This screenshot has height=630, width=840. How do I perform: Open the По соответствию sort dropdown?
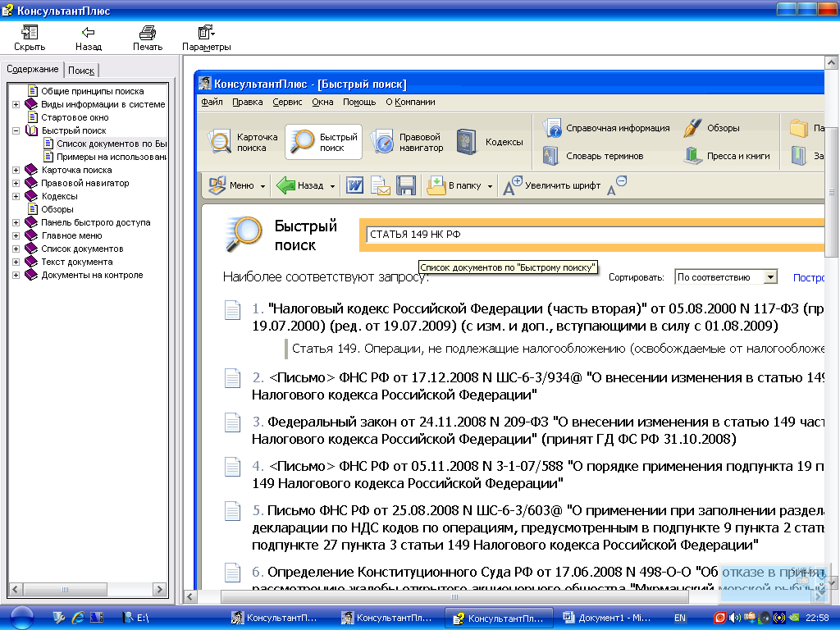[770, 277]
